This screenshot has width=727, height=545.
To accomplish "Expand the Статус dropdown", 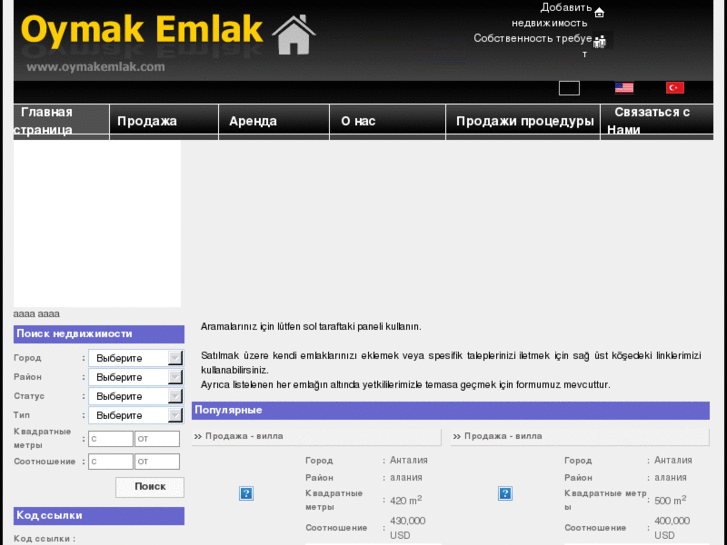I will 136,396.
